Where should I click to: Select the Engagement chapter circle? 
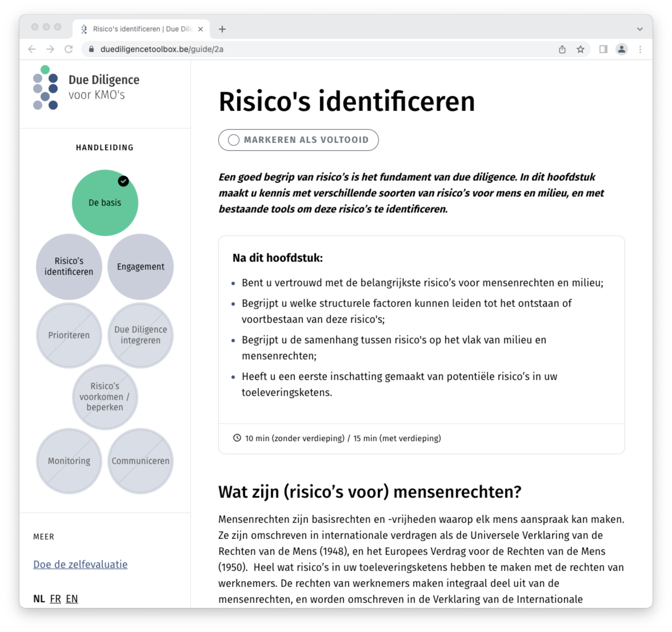[x=140, y=267]
